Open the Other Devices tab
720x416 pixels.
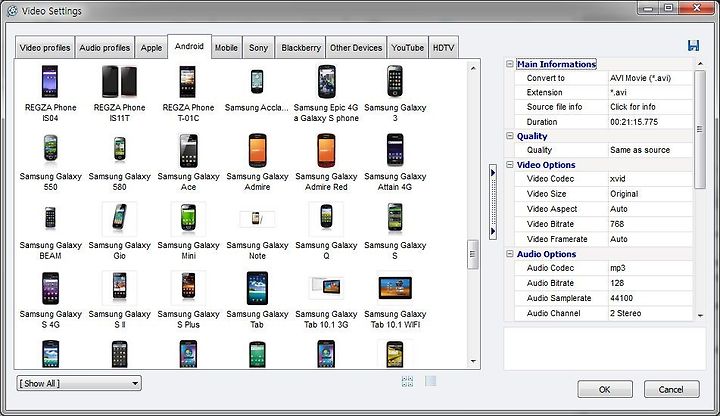(356, 48)
